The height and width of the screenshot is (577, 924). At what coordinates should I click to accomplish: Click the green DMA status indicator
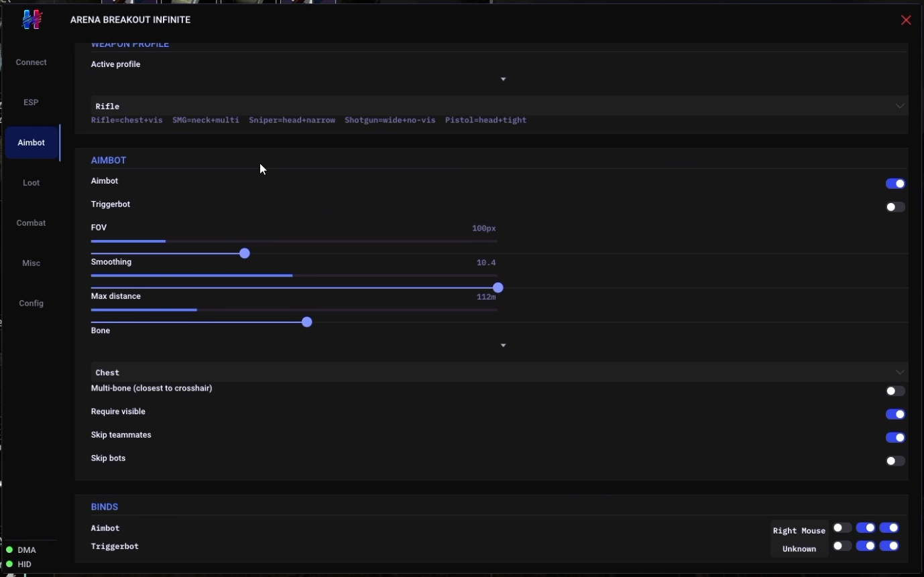(x=9, y=550)
